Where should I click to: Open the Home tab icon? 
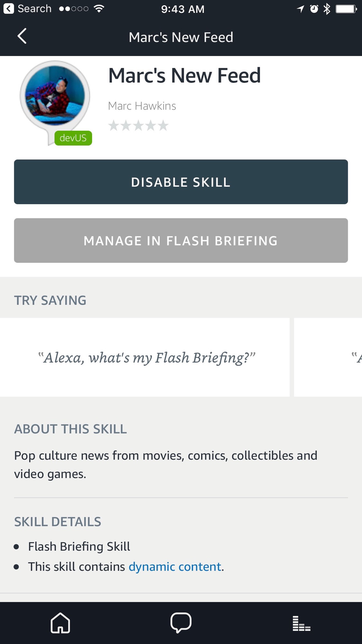point(60,623)
